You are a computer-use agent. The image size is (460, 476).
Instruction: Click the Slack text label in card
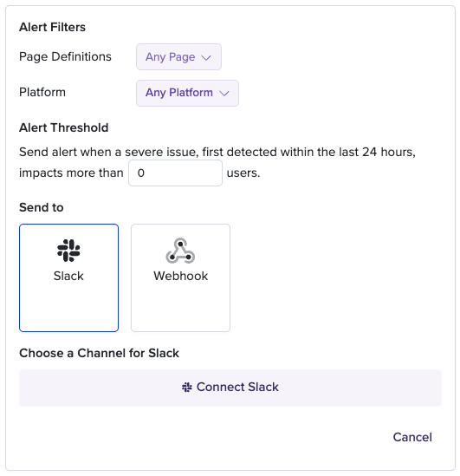click(68, 276)
